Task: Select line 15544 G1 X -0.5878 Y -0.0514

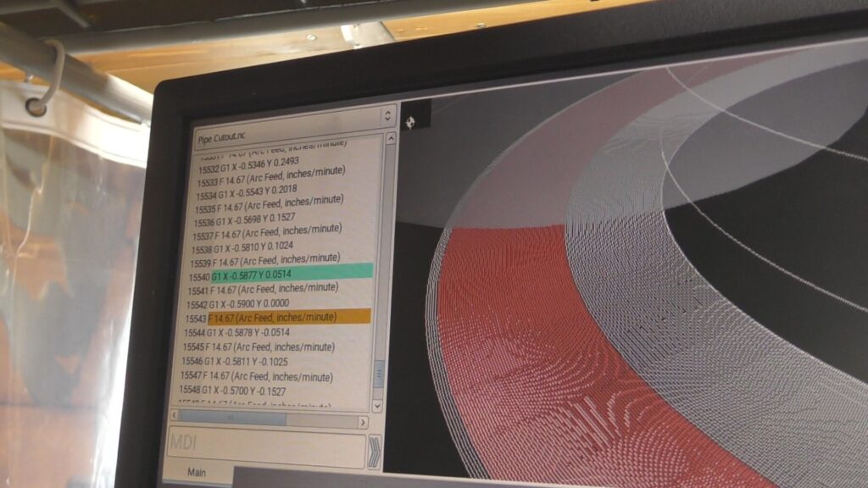Action: point(237,332)
